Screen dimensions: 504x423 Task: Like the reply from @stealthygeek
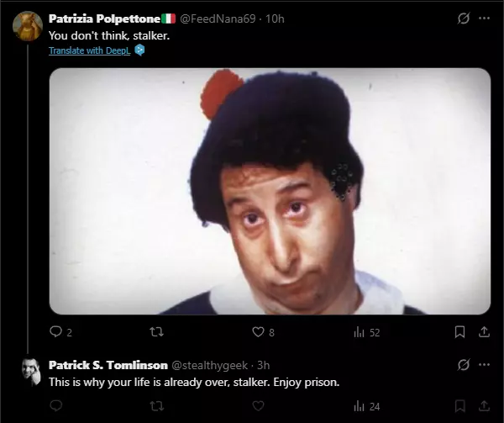pyautogui.click(x=258, y=406)
